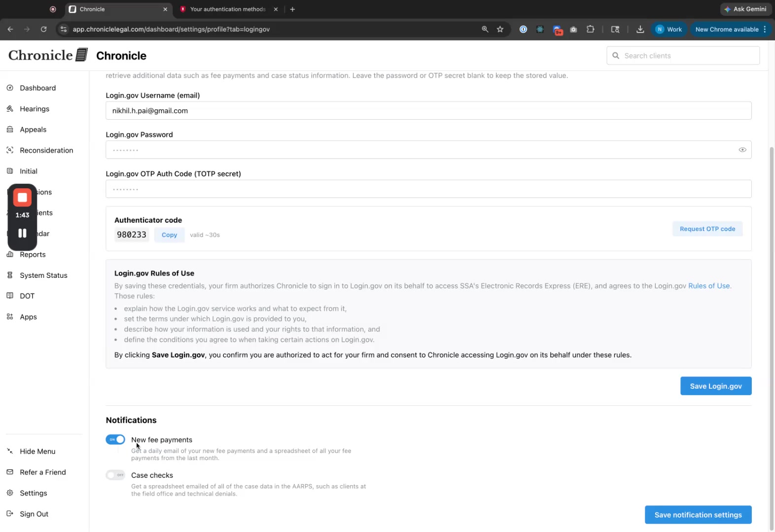Open the new tab plus button
The image size is (775, 532).
(x=292, y=9)
